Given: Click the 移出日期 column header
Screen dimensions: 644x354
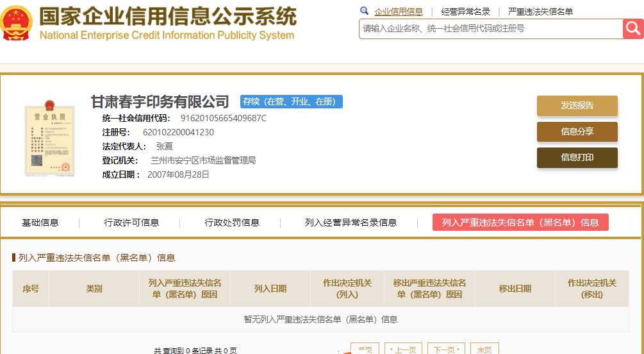Looking at the screenshot, I should point(515,289).
